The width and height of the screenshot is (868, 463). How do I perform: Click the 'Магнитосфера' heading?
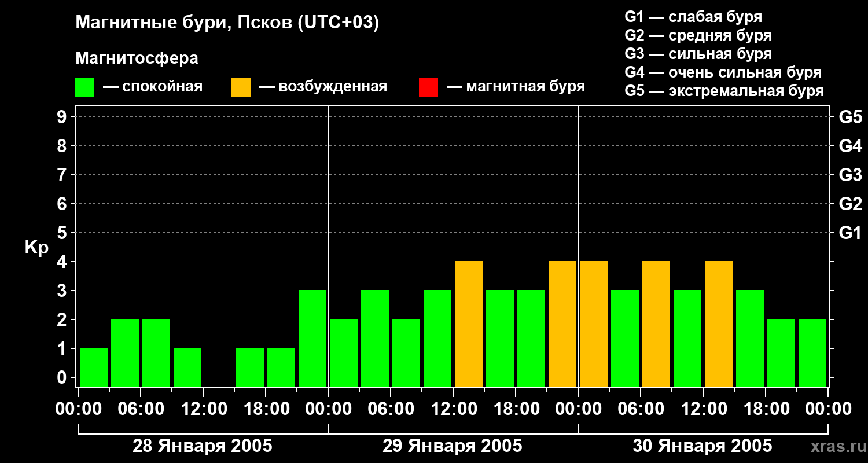tap(137, 58)
